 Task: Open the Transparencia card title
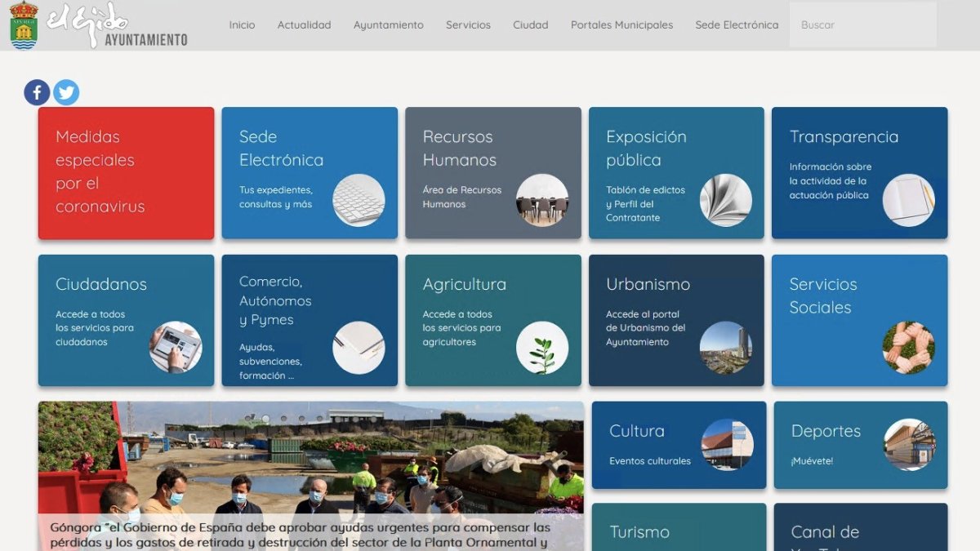(x=844, y=137)
